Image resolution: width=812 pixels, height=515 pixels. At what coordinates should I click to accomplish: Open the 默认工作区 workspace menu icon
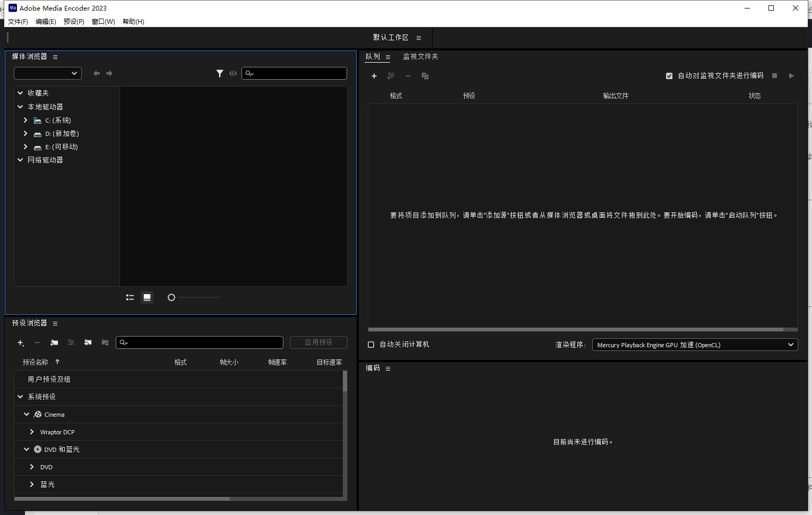(x=419, y=38)
